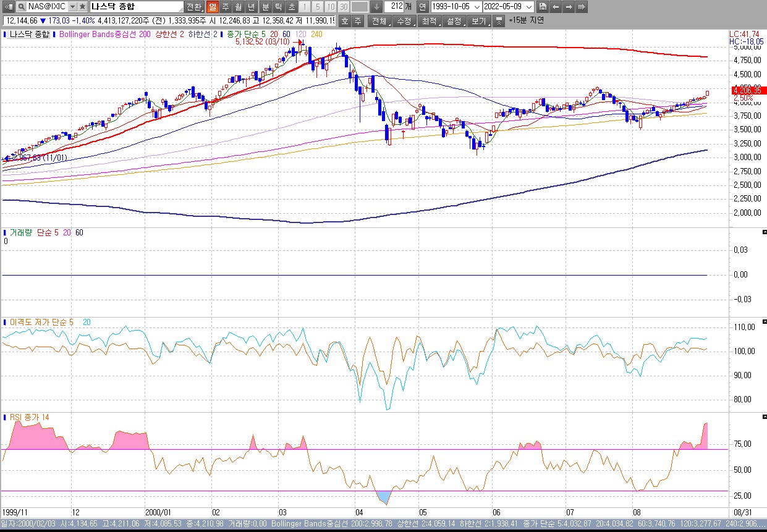Click the right arrow navigation icon
Image resolution: width=767 pixels, height=532 pixels.
569,7
